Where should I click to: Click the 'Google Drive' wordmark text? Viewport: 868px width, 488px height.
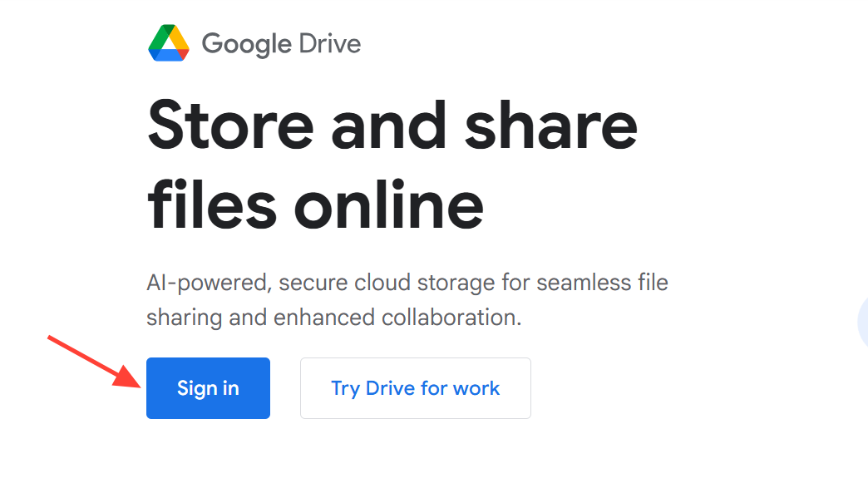281,44
